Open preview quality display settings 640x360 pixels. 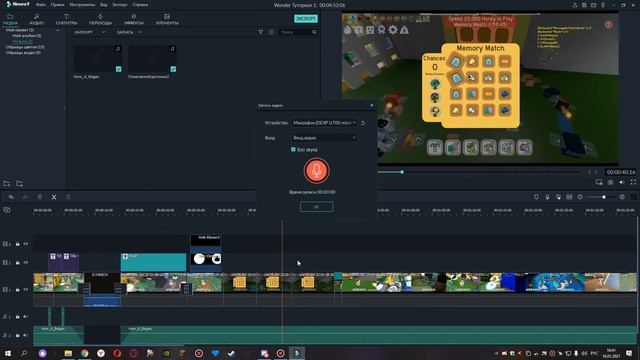[599, 182]
